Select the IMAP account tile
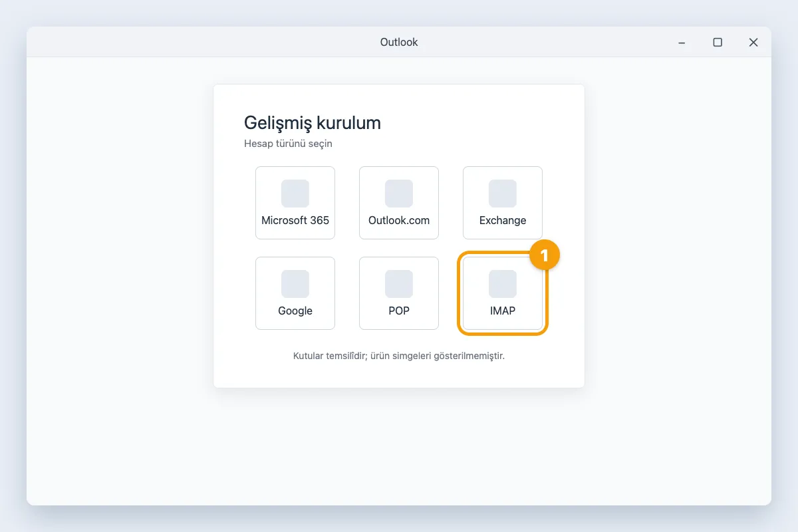Viewport: 798px width, 532px height. (x=503, y=293)
